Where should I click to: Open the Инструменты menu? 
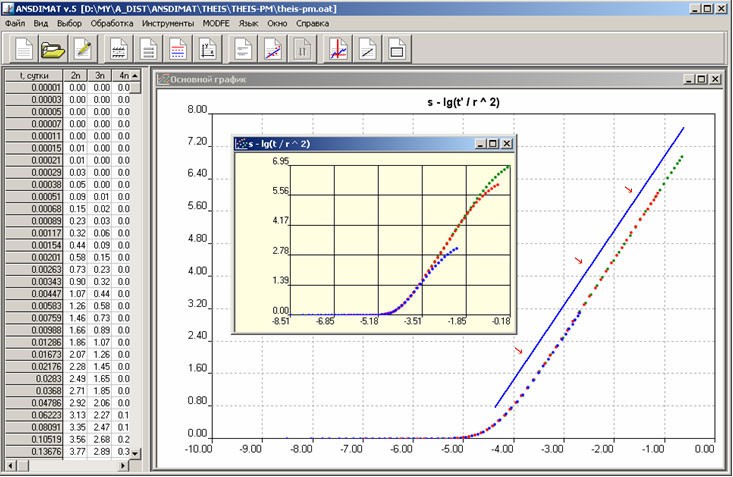(168, 21)
